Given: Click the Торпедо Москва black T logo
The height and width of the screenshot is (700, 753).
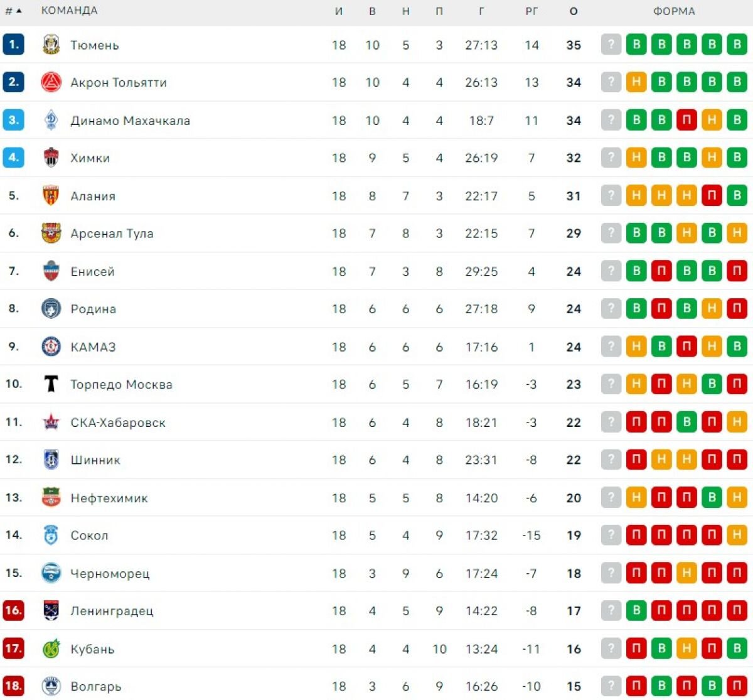Looking at the screenshot, I should click(x=51, y=384).
